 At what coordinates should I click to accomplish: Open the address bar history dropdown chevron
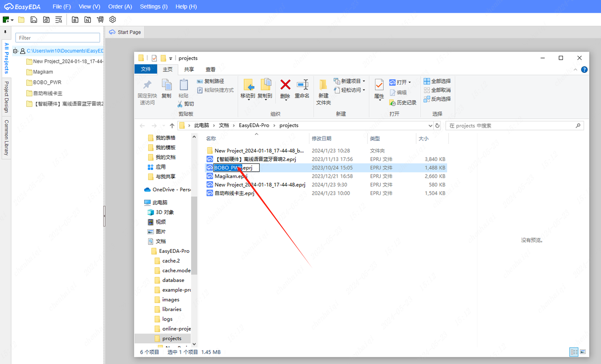click(x=430, y=126)
